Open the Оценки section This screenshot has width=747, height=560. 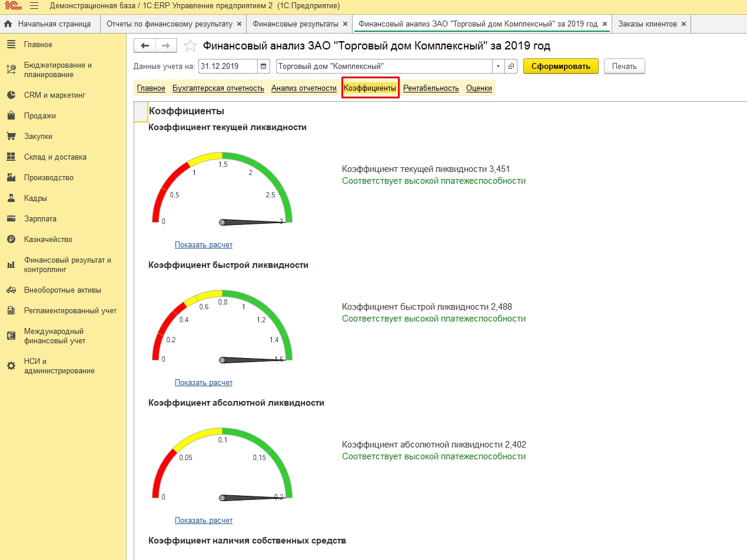click(479, 88)
